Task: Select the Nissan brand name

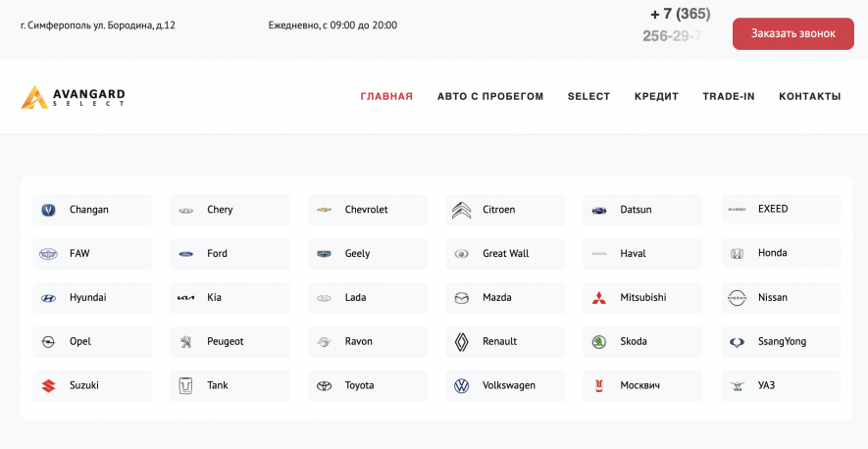Action: (773, 297)
